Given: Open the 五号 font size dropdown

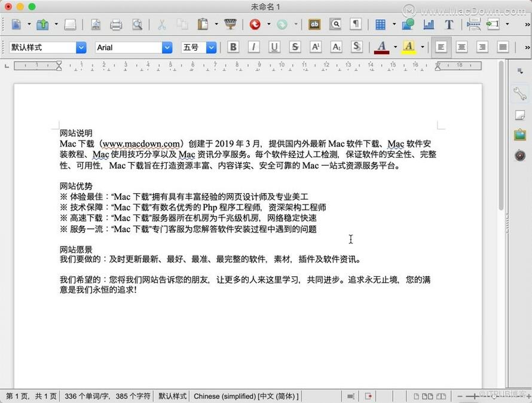Looking at the screenshot, I should click(x=212, y=47).
